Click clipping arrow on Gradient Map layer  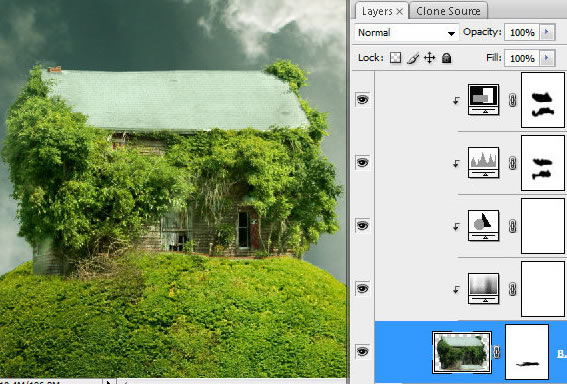tap(456, 289)
